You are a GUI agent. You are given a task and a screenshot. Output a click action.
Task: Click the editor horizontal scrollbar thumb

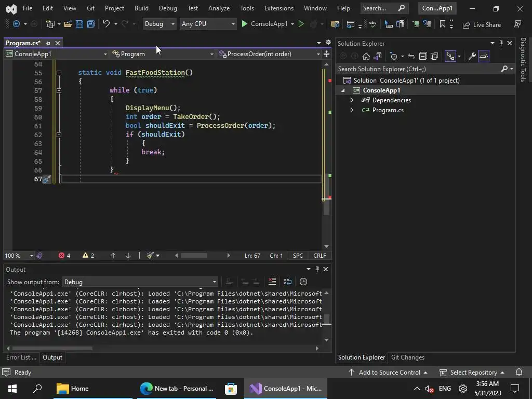194,256
